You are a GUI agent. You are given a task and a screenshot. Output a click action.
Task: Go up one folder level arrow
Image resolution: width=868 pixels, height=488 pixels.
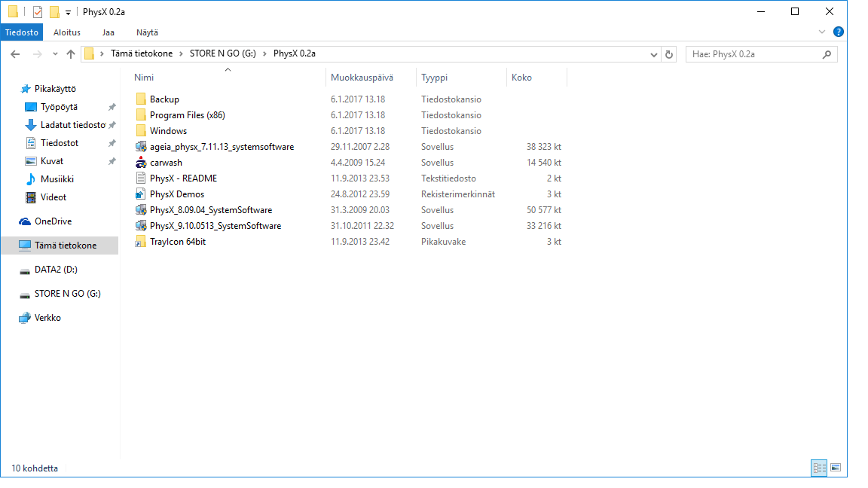pos(71,54)
